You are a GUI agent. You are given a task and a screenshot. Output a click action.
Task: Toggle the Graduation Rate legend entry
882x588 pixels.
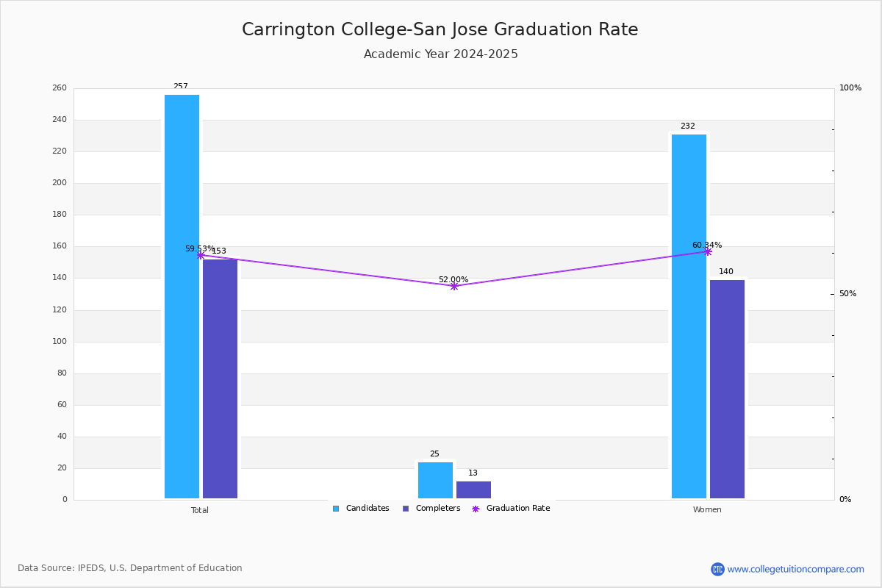(511, 509)
